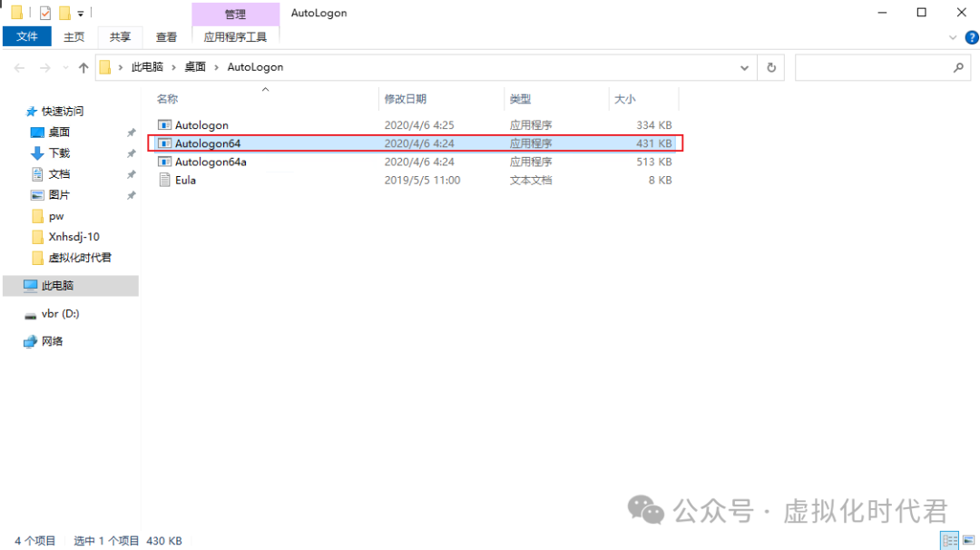This screenshot has width=980, height=550.
Task: Sort by the 修改日期 column header
Action: coord(406,99)
